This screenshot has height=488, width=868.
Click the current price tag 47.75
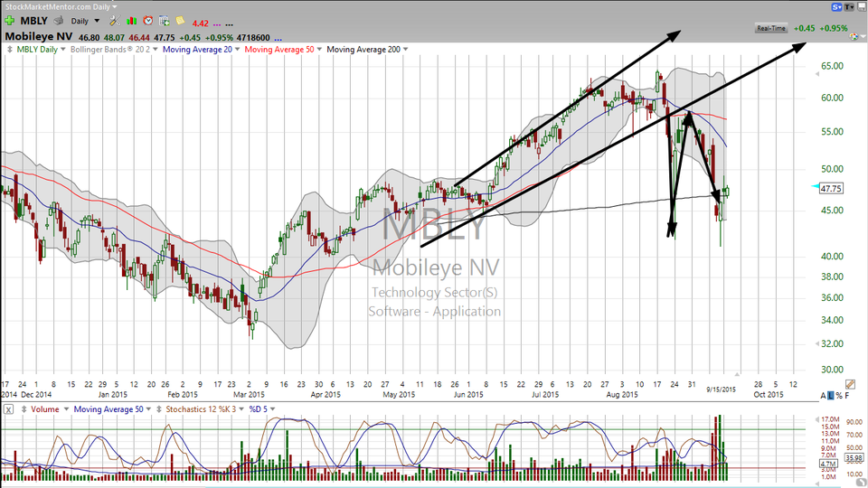pyautogui.click(x=831, y=189)
